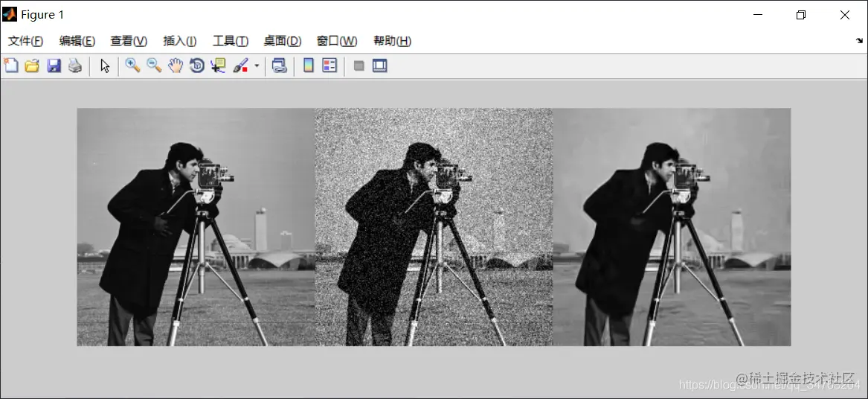Viewport: 868px width, 399px height.
Task: Open the 桌面(D) menu
Action: (283, 41)
